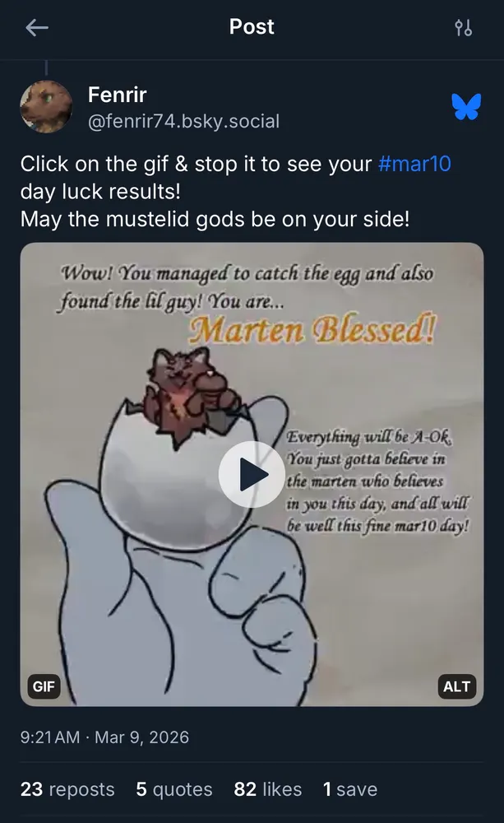Image resolution: width=504 pixels, height=823 pixels.
Task: Tap the thread connector line above the avatar
Action: coord(46,68)
